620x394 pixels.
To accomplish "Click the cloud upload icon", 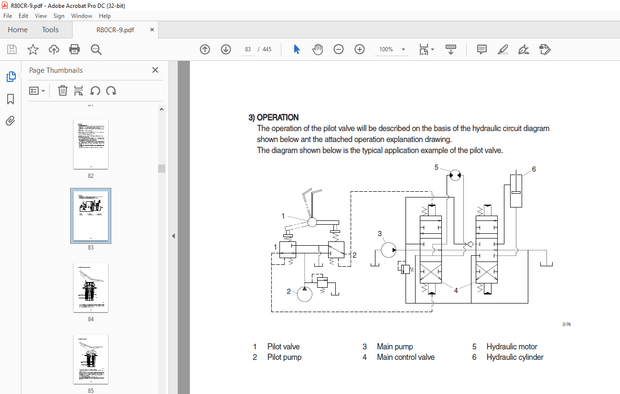I will [54, 49].
